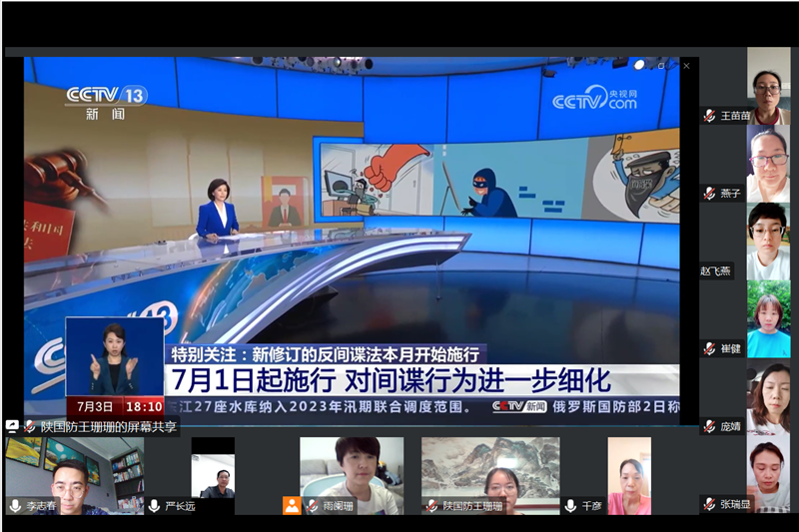This screenshot has height=532, width=799.
Task: Click the microphone icon beside 千彦
Action: pyautogui.click(x=570, y=506)
